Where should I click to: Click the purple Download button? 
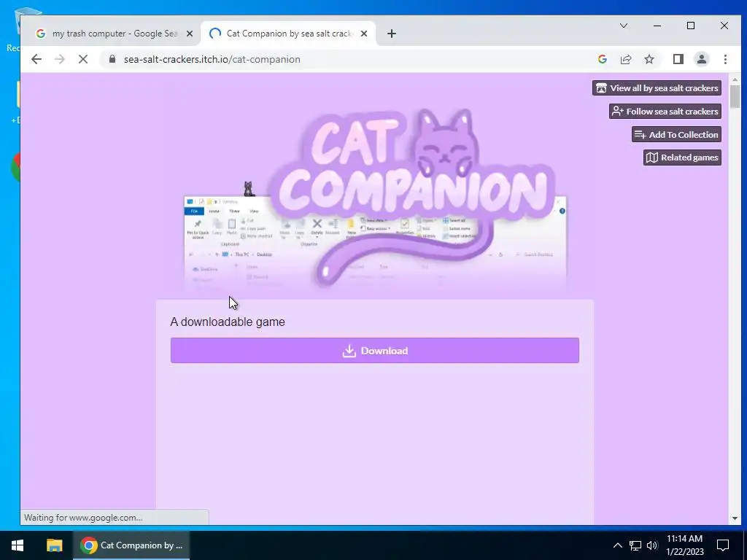click(x=375, y=351)
